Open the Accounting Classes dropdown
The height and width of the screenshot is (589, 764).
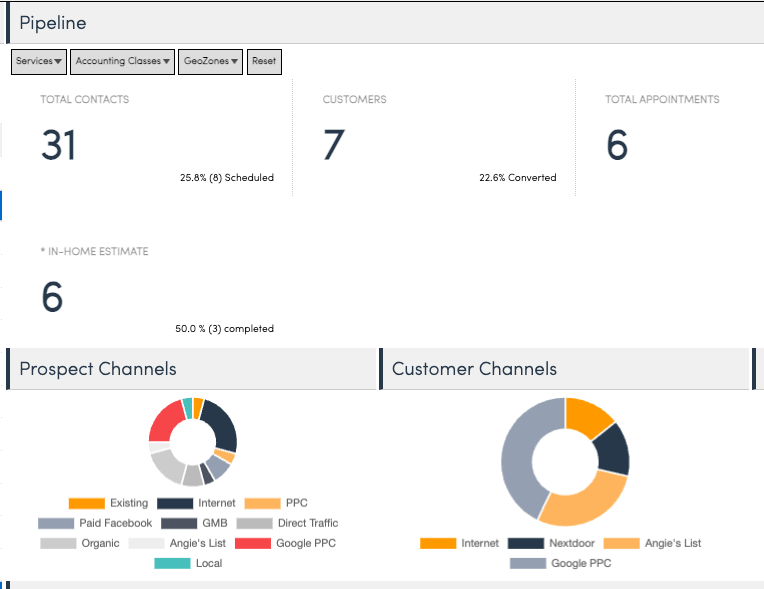tap(122, 61)
